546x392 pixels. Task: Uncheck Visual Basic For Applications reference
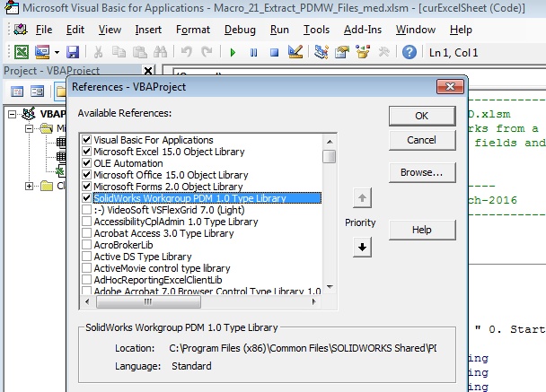tap(87, 140)
